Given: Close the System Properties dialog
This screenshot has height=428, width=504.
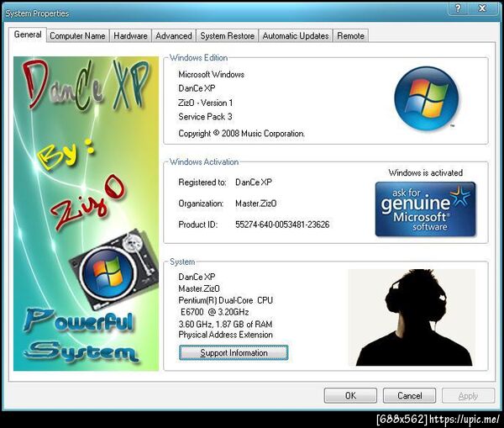Looking at the screenshot, I should [x=482, y=8].
